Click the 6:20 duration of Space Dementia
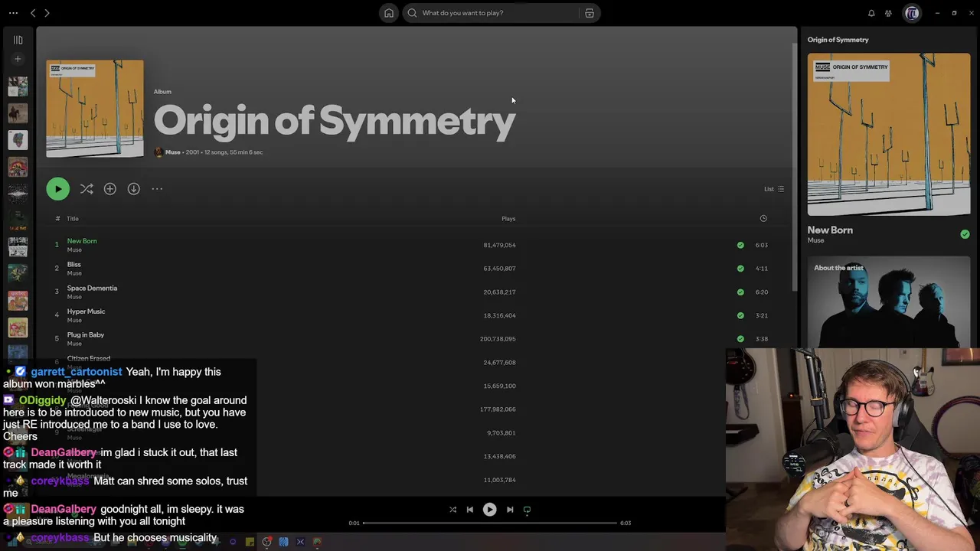The width and height of the screenshot is (980, 551). tap(762, 292)
